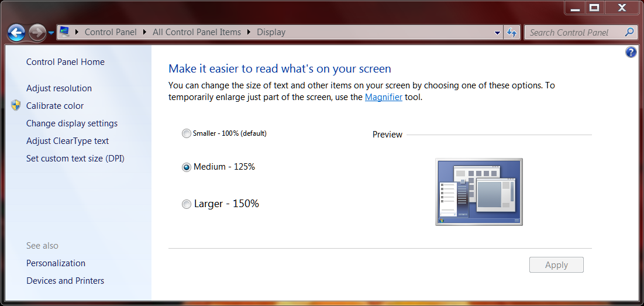Expand the arrow before Control Panel breadcrumb
This screenshot has width=644, height=306.
77,32
